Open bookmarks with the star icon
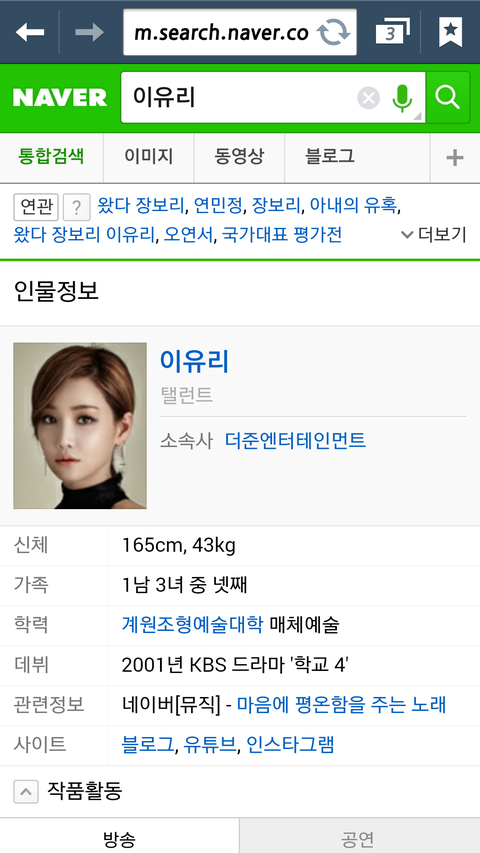Screen dimensions: 480x853 tap(450, 32)
